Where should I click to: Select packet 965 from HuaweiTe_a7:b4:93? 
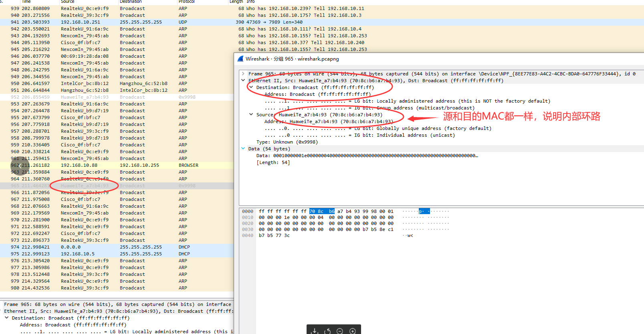pos(117,186)
